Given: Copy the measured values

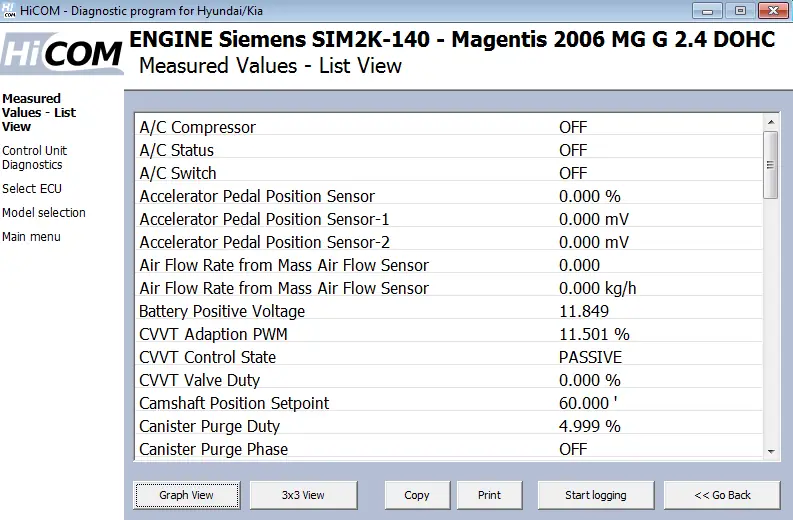Looking at the screenshot, I should [x=417, y=495].
